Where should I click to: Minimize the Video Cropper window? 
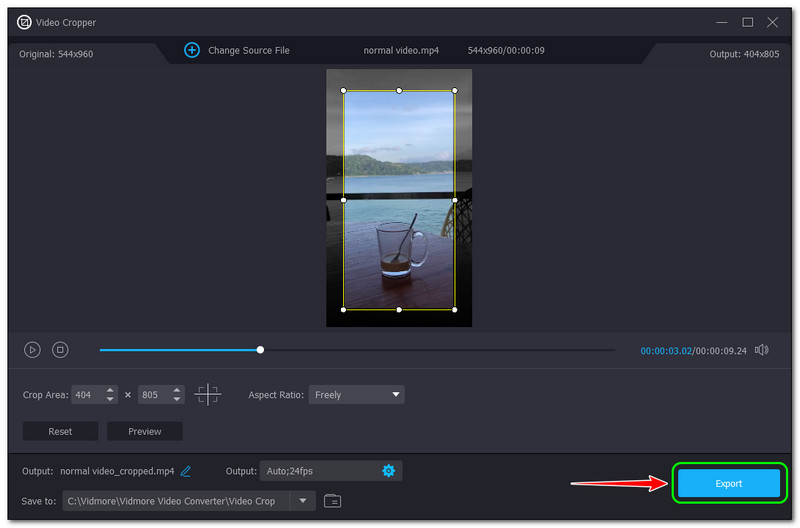(721, 22)
